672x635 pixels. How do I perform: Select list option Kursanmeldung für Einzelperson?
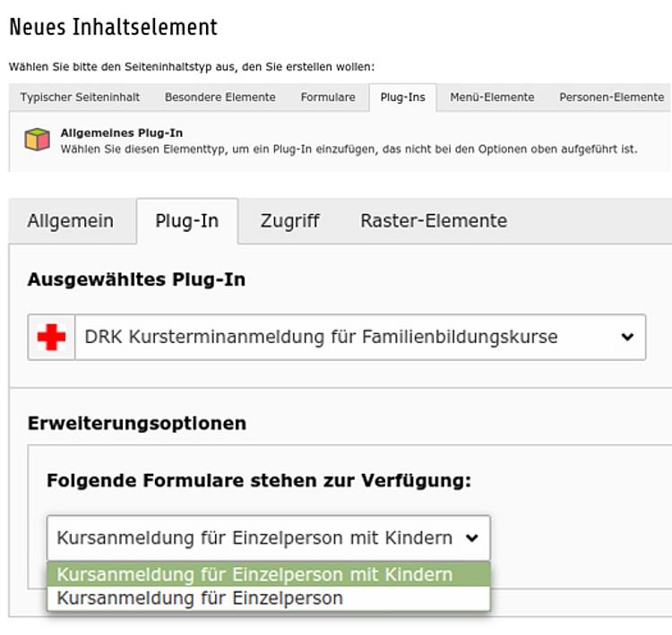(x=200, y=598)
